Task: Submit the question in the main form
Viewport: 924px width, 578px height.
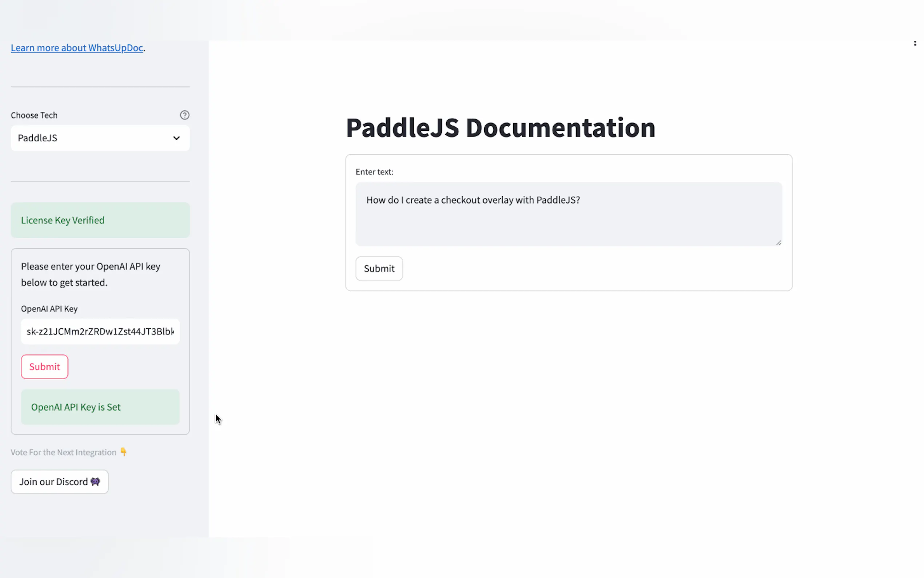Action: click(x=379, y=268)
